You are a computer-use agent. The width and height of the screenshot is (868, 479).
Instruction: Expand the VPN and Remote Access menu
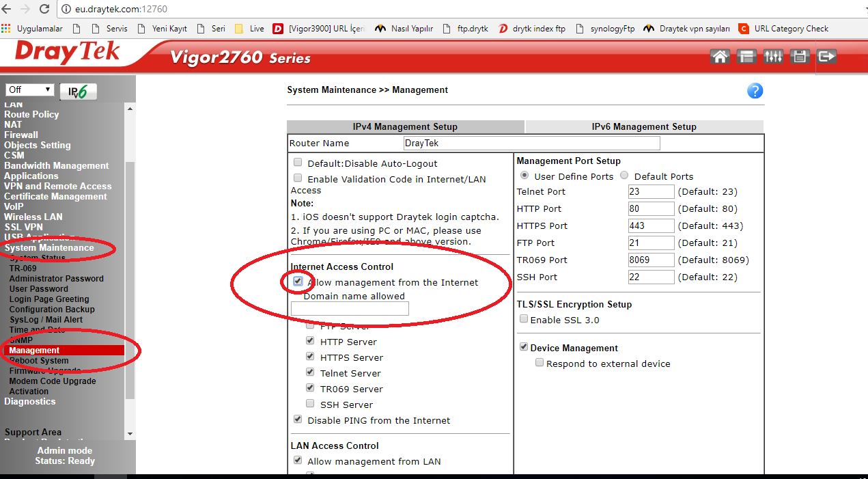57,186
